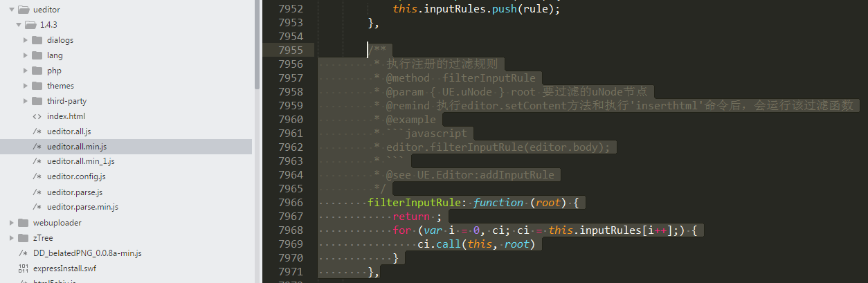
Task: Click the DD_belatedPNG file type icon
Action: pos(23,253)
